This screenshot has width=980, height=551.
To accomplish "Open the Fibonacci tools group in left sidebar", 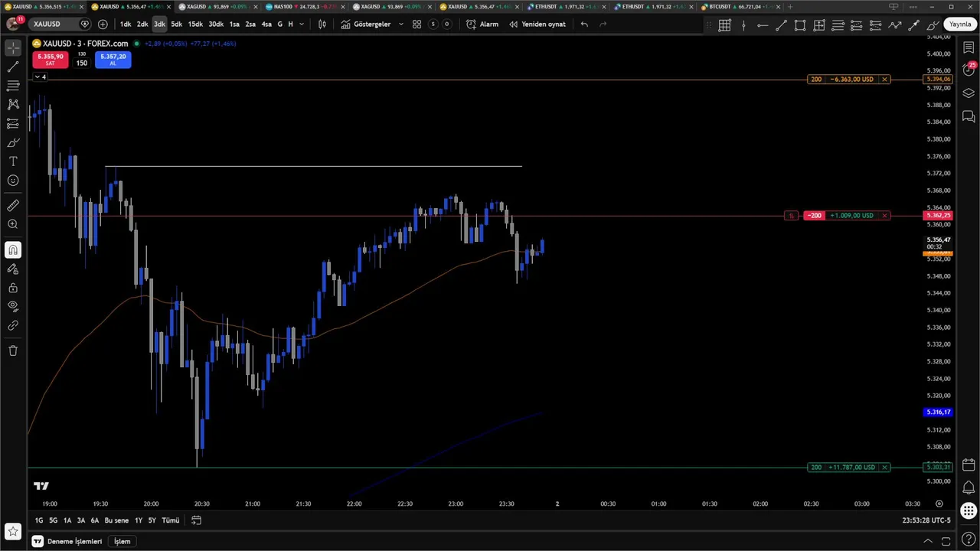I will pos(13,86).
